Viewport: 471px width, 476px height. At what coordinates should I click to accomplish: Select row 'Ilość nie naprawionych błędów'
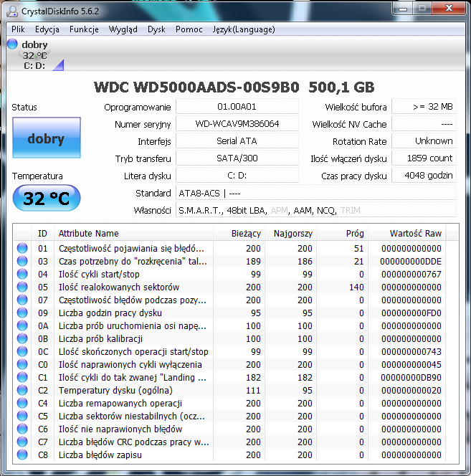tap(230, 429)
